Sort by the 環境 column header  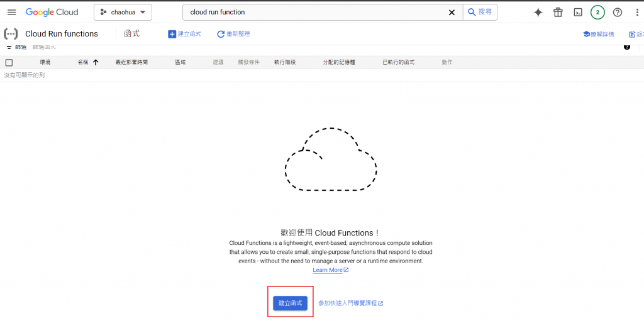(45, 62)
